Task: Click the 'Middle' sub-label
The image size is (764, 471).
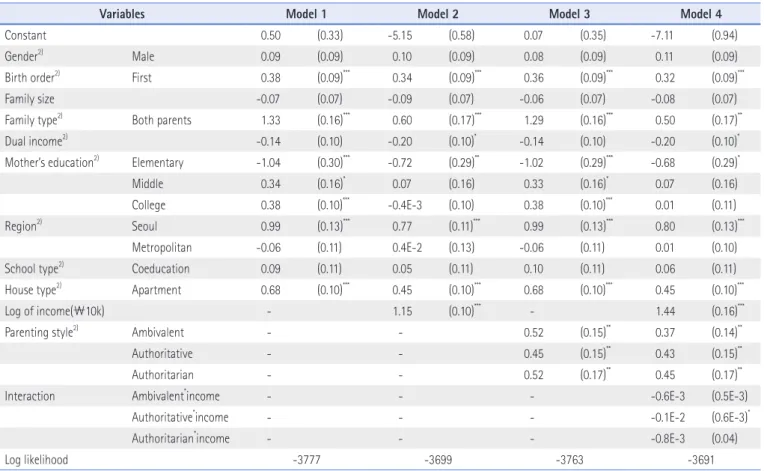Action: [x=147, y=184]
